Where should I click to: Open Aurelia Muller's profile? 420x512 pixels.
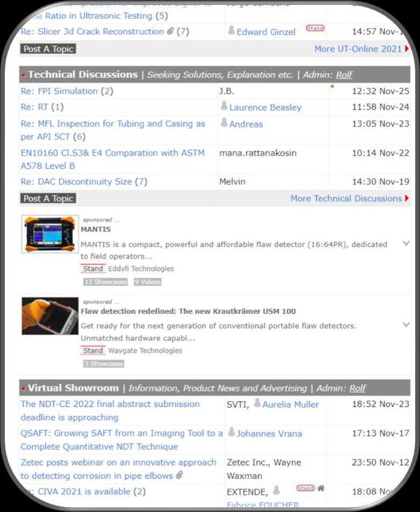point(290,405)
